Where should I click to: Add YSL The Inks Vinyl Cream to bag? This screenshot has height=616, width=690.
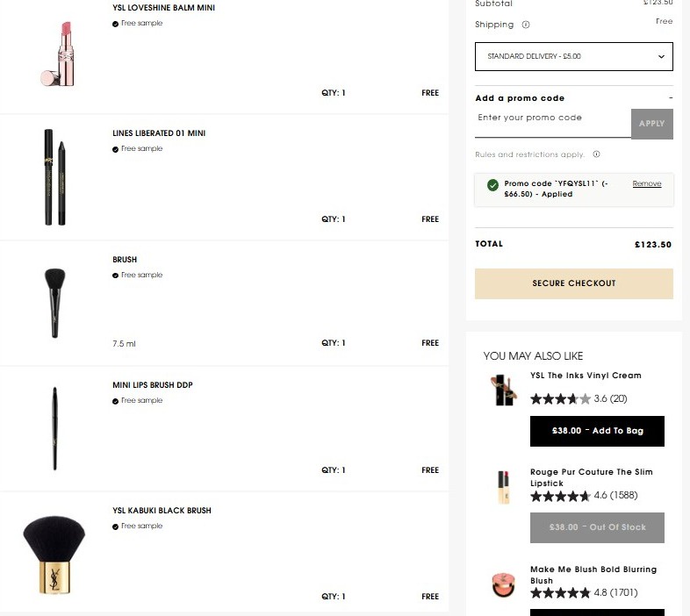(597, 431)
